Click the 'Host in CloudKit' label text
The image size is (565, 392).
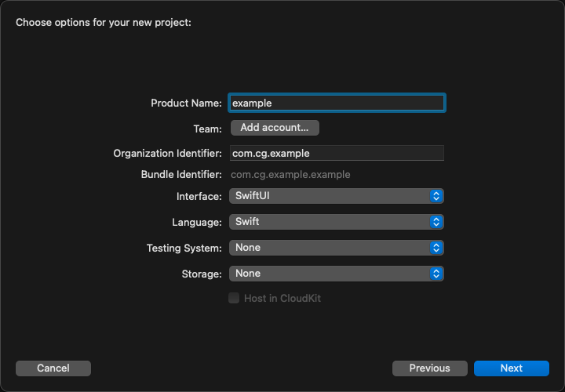coord(282,298)
